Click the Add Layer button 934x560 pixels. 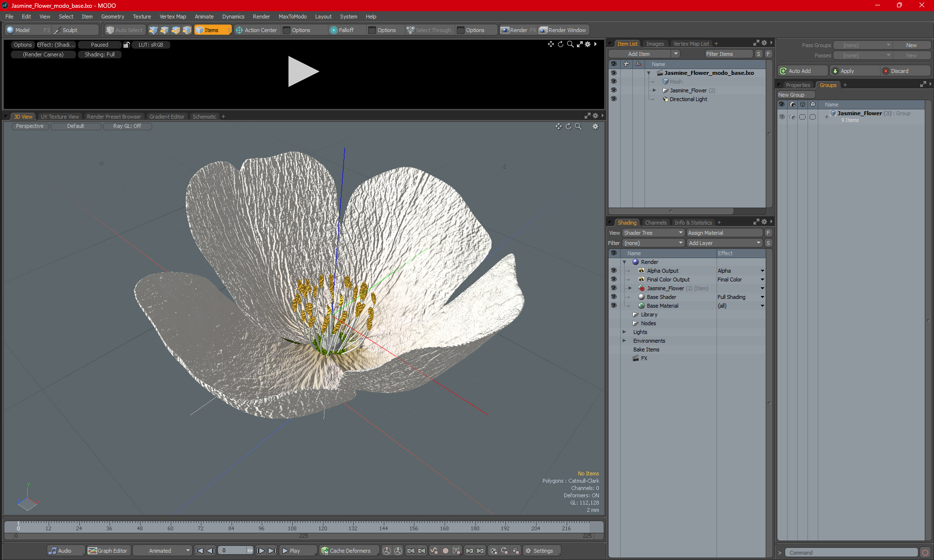723,243
